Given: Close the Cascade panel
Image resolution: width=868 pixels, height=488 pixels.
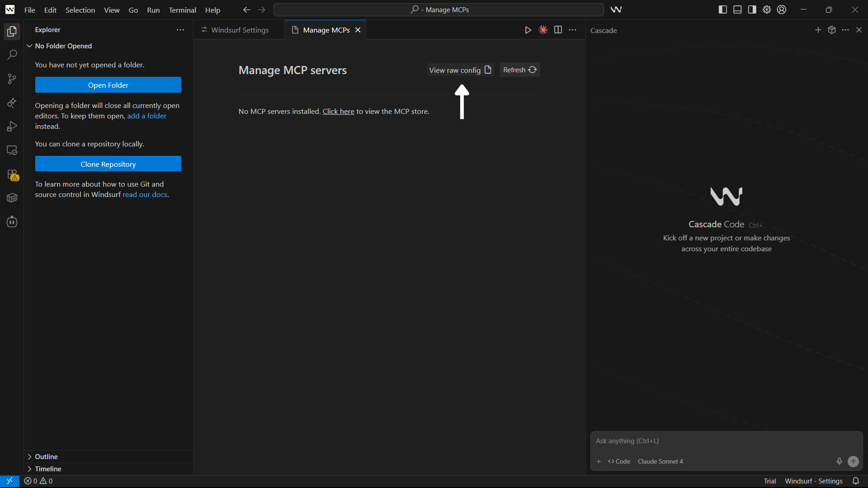Looking at the screenshot, I should [x=859, y=30].
